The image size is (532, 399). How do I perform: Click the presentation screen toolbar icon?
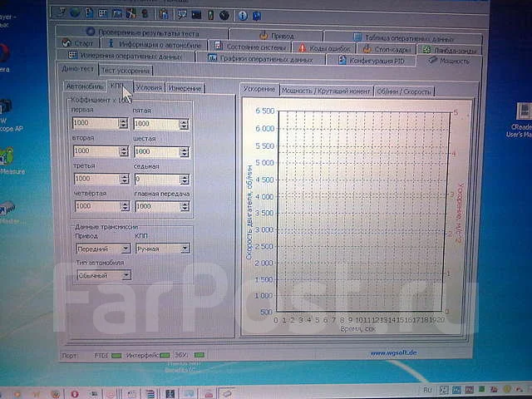pyautogui.click(x=182, y=14)
